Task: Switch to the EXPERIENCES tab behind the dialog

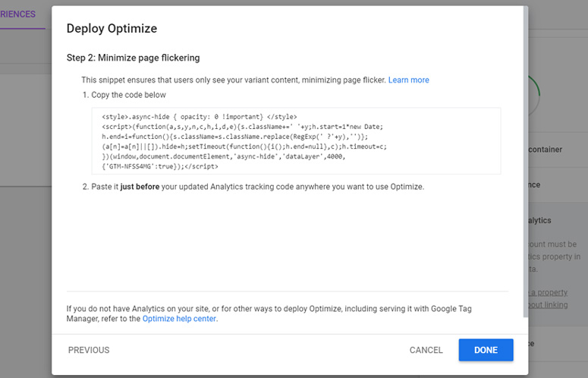Action: [17, 14]
